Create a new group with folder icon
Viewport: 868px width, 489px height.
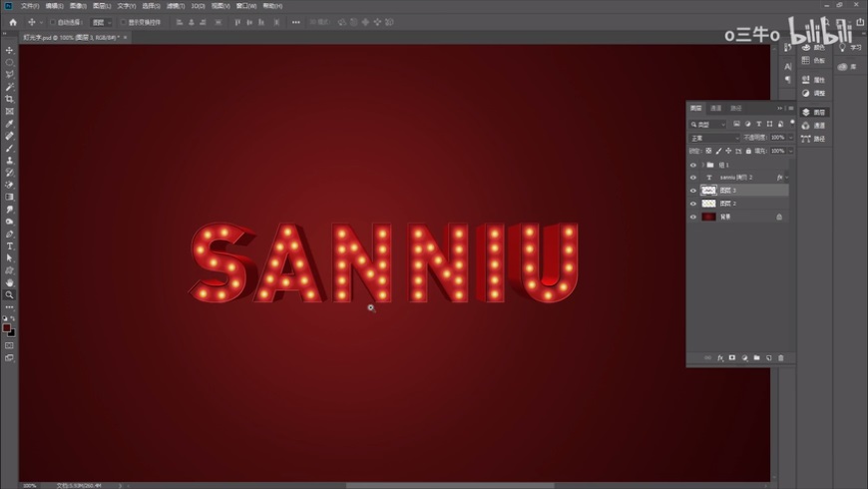[x=756, y=357]
